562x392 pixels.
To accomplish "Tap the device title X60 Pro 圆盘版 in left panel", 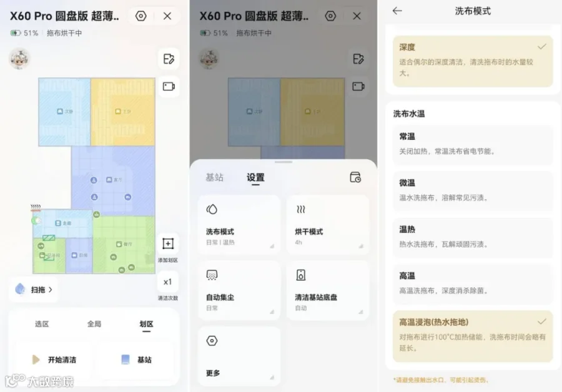I will point(64,16).
